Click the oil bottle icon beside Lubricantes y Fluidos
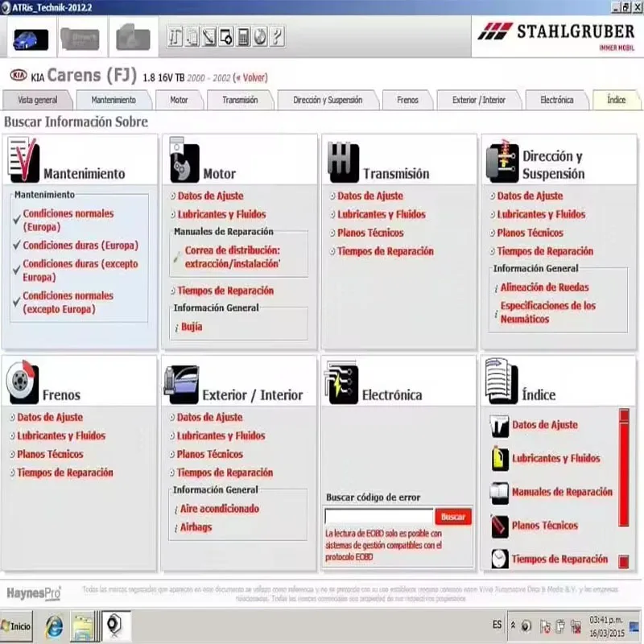 [x=498, y=457]
